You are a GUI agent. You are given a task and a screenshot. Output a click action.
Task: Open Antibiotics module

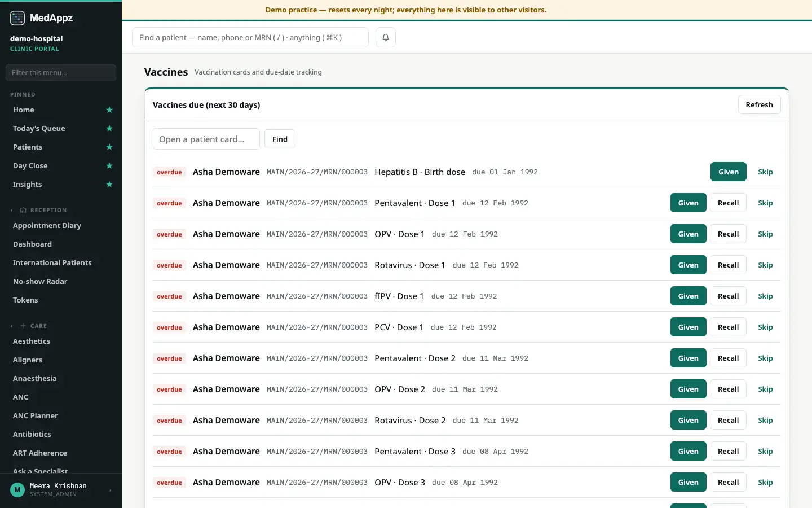(32, 435)
